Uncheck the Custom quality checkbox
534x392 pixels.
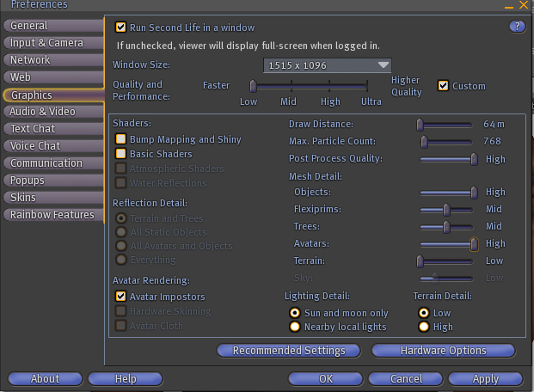(x=444, y=86)
